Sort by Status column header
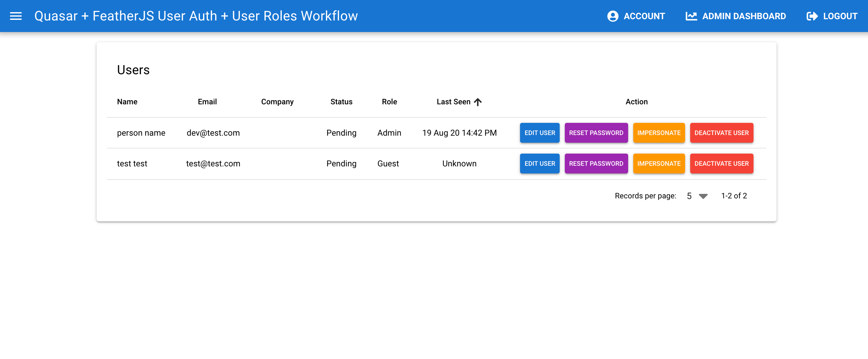 (341, 102)
